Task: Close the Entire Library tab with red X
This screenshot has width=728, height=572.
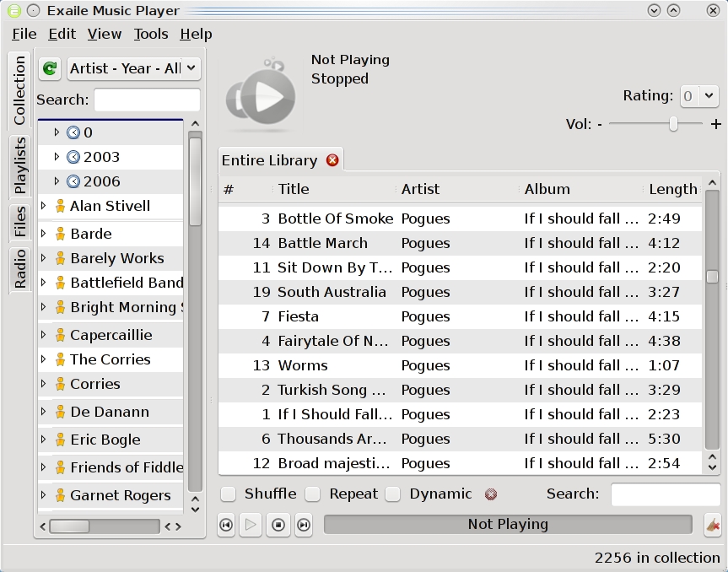Action: click(x=332, y=160)
